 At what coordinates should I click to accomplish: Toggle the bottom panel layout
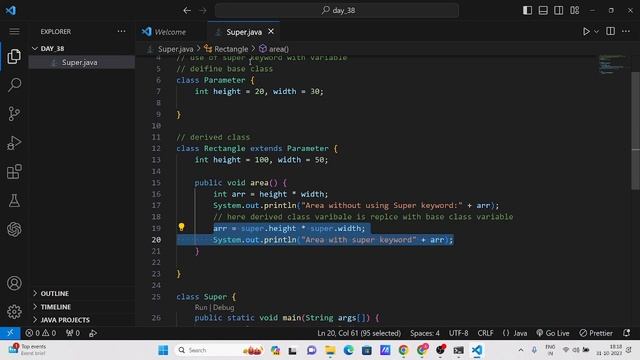(543, 10)
